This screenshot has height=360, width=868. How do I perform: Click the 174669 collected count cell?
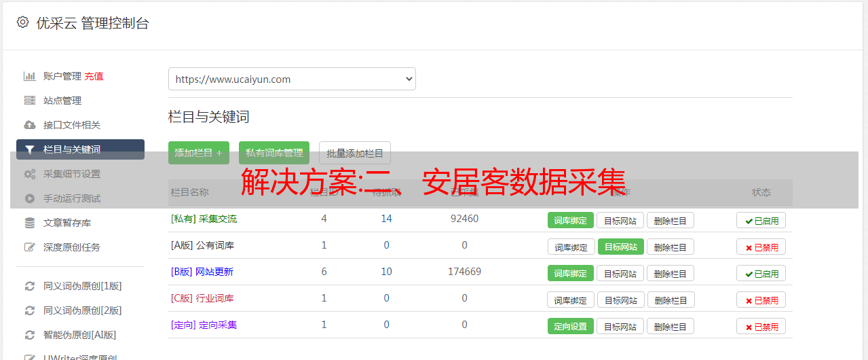(464, 272)
